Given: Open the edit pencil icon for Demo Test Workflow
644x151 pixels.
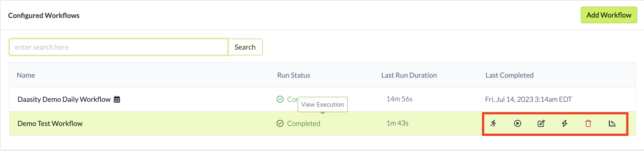Looking at the screenshot, I should coord(541,124).
